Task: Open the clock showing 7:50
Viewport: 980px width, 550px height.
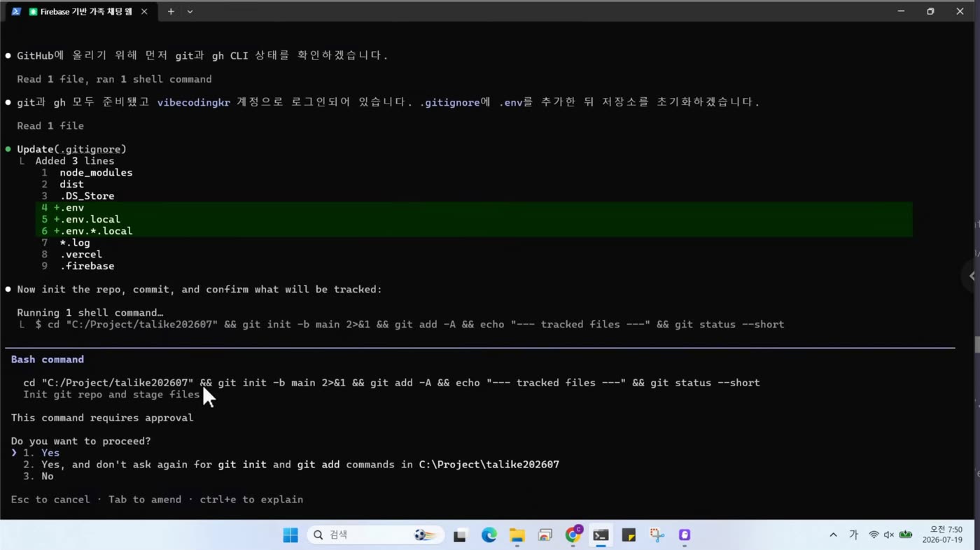Action: 942,535
